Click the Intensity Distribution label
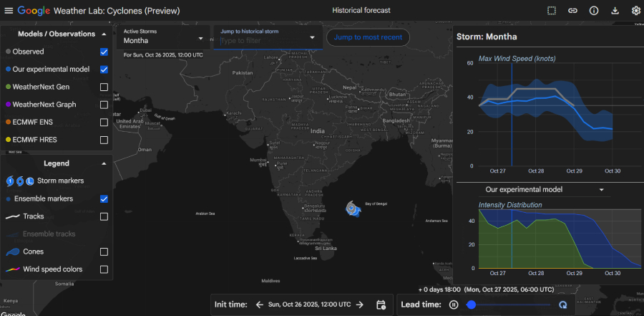Screen dimensions: 644x316 point(510,205)
